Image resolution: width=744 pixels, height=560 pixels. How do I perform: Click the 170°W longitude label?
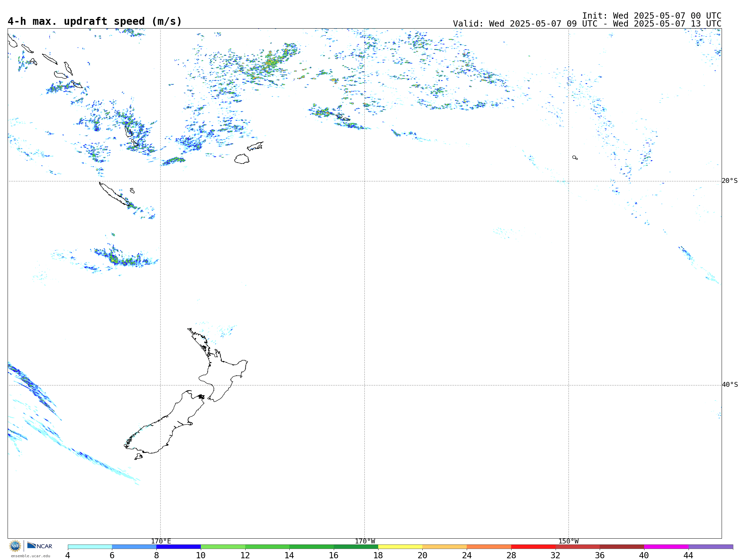[x=365, y=541]
